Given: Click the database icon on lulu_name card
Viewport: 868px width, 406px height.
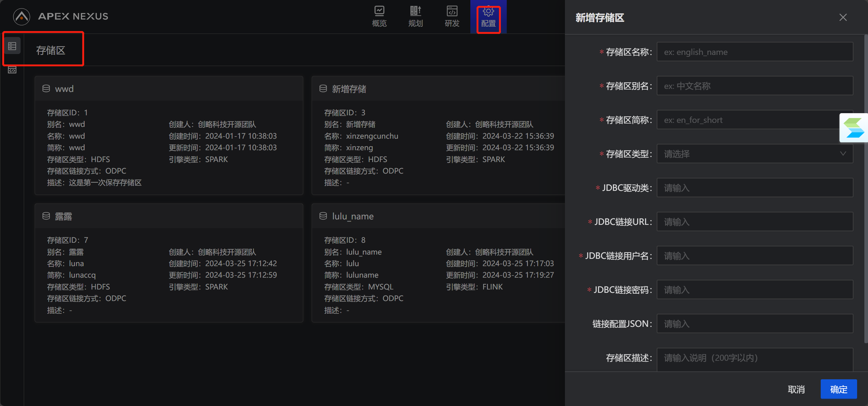Looking at the screenshot, I should (x=323, y=216).
